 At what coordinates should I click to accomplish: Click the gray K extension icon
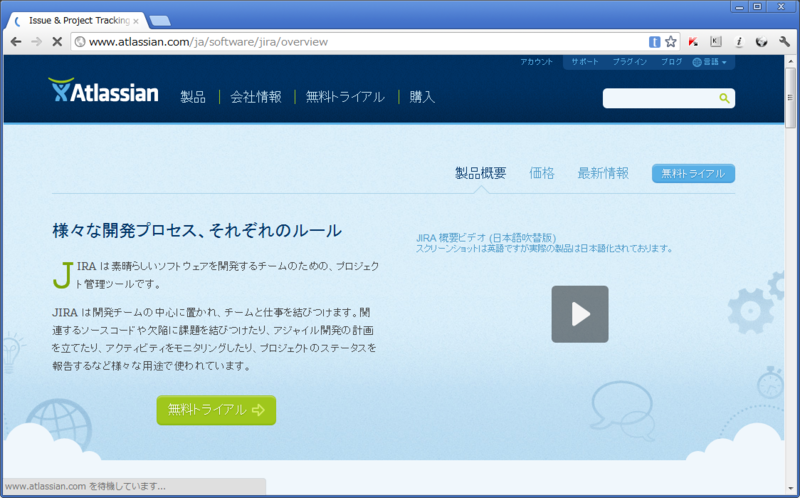(x=716, y=42)
